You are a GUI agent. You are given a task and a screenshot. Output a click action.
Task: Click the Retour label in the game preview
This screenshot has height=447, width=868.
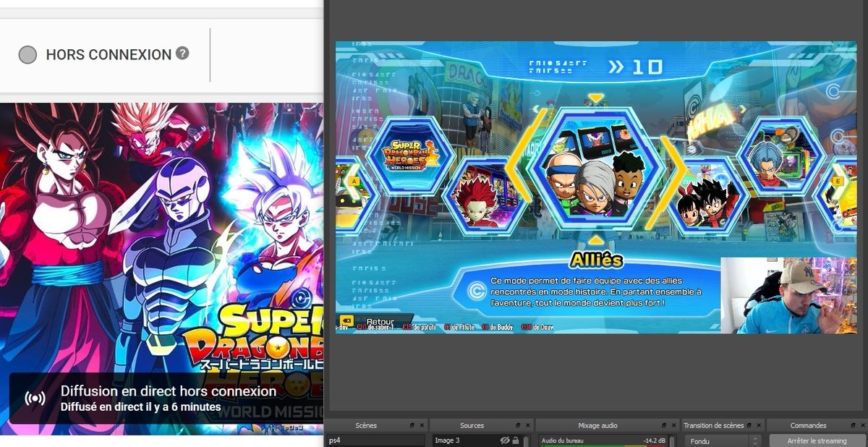pyautogui.click(x=380, y=321)
